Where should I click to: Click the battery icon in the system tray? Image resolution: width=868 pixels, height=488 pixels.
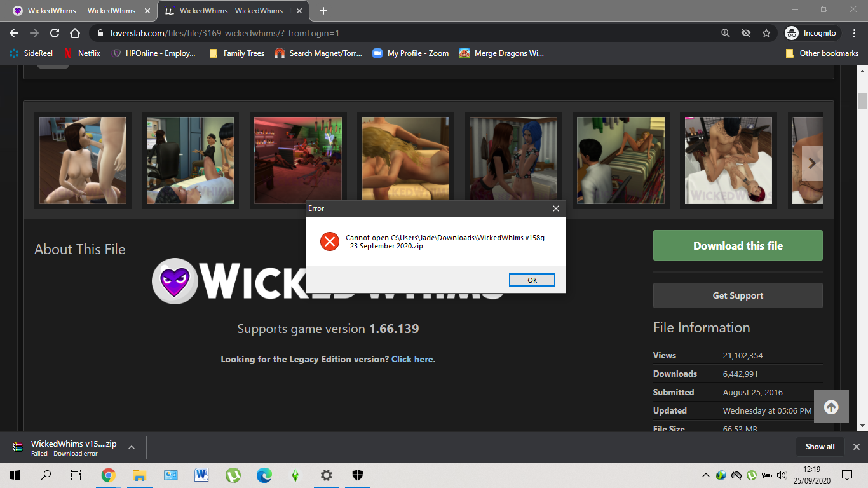[767, 475]
